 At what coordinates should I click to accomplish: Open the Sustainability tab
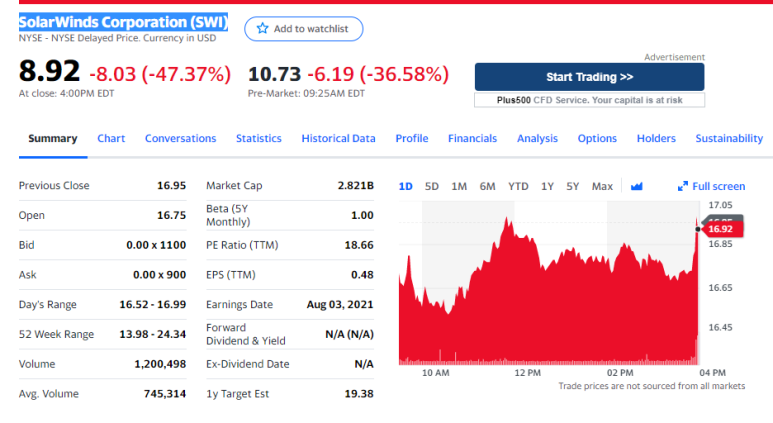[x=729, y=139]
